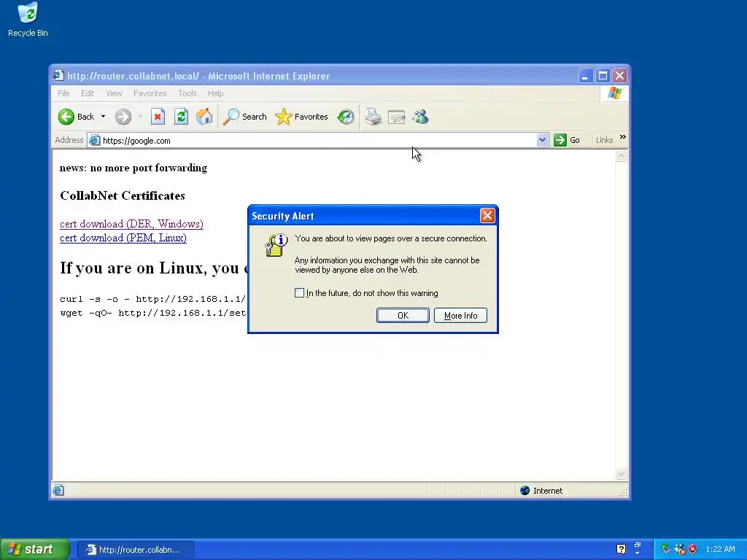Click the Print icon
747x560 pixels.
[x=373, y=117]
